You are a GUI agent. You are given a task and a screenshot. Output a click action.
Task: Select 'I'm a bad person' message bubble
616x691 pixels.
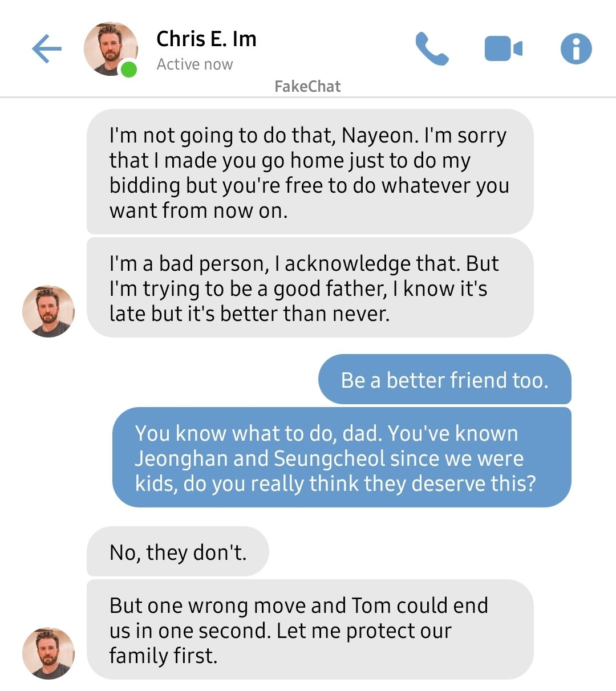pyautogui.click(x=310, y=288)
